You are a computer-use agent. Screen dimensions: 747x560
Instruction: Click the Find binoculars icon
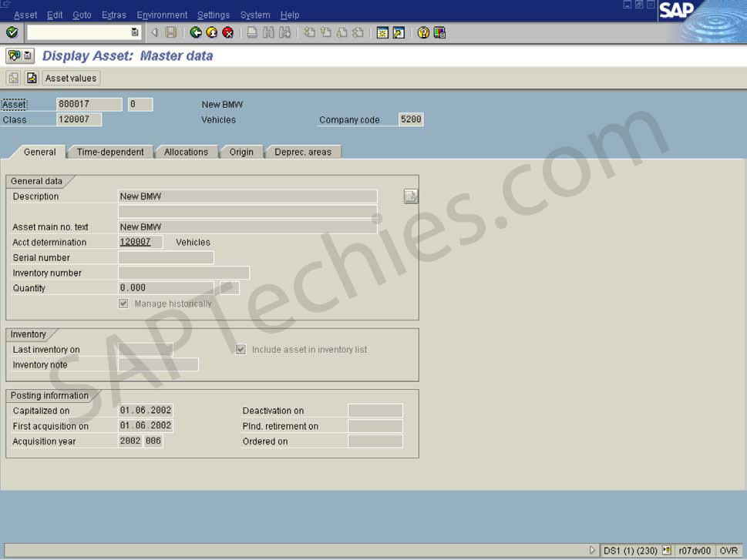(268, 32)
